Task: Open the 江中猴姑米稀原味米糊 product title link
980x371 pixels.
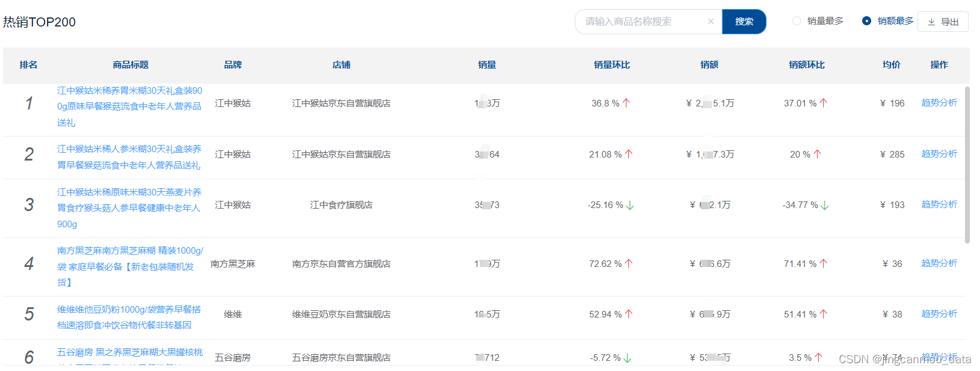Action: click(x=130, y=208)
